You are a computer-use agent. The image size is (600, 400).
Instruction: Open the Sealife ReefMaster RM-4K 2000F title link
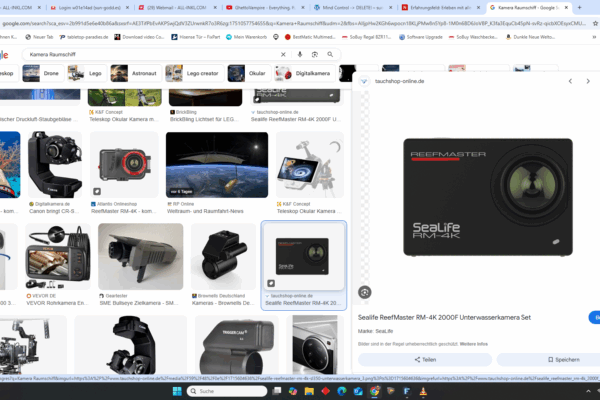pyautogui.click(x=444, y=317)
